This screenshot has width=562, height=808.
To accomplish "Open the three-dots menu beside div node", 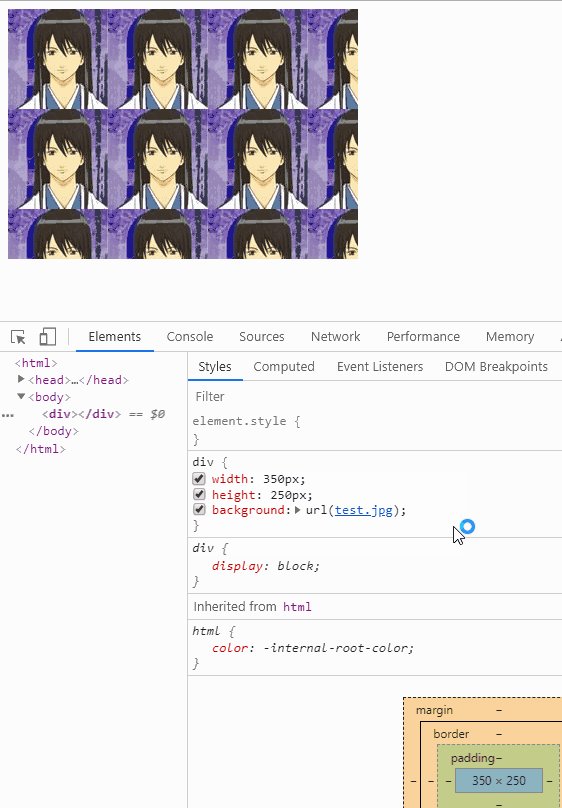I will click(7, 415).
